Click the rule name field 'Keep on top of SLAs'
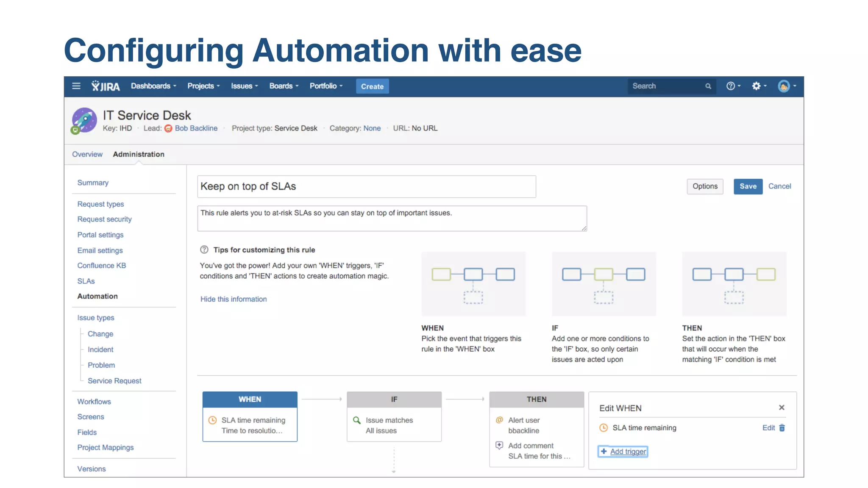Viewport: 868px width, 488px height. point(367,186)
